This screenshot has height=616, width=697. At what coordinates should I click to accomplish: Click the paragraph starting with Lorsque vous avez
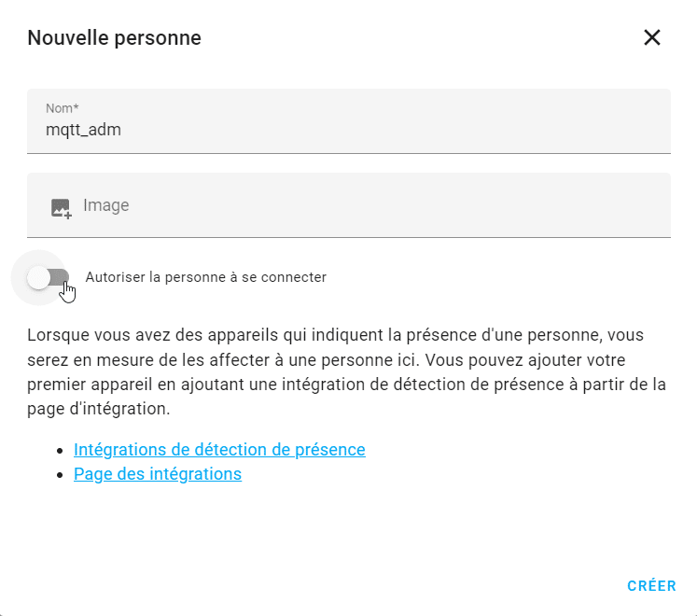coord(347,371)
